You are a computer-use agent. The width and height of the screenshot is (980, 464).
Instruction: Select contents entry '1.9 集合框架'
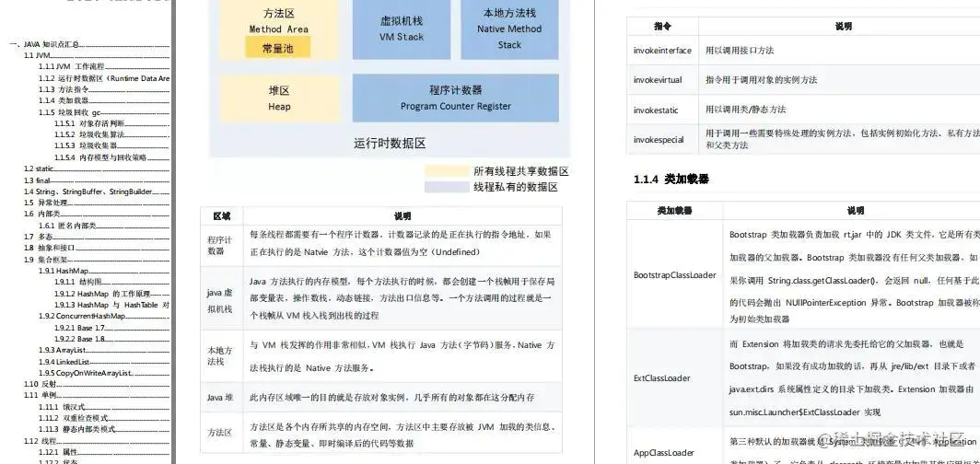pos(97,260)
